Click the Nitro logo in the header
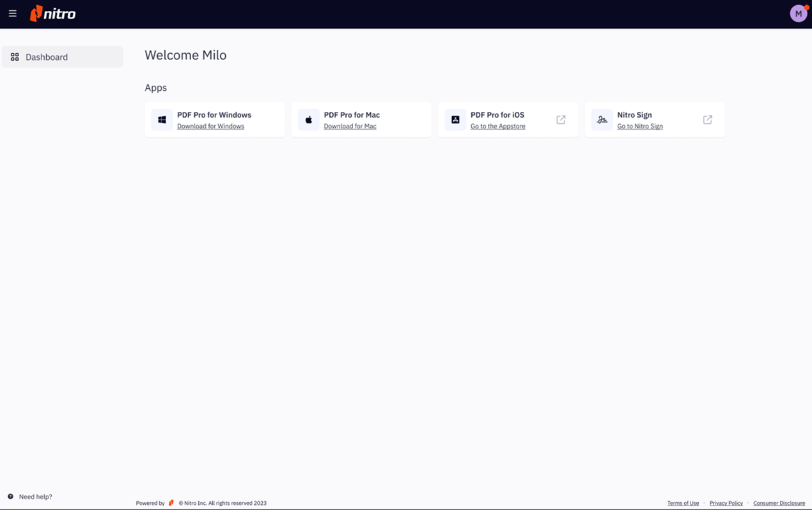Screen dimensions: 812x510 [x=53, y=13]
